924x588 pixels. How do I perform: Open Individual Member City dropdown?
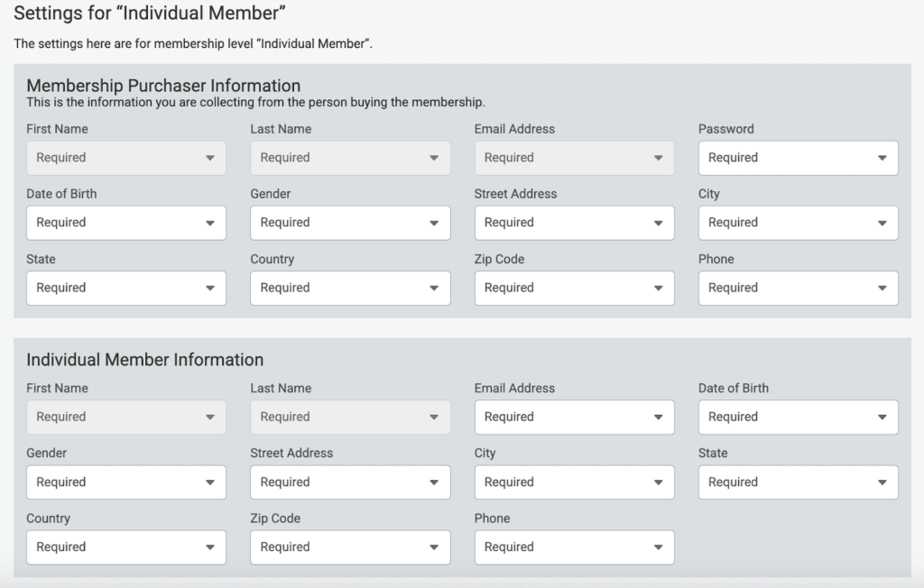coord(574,482)
